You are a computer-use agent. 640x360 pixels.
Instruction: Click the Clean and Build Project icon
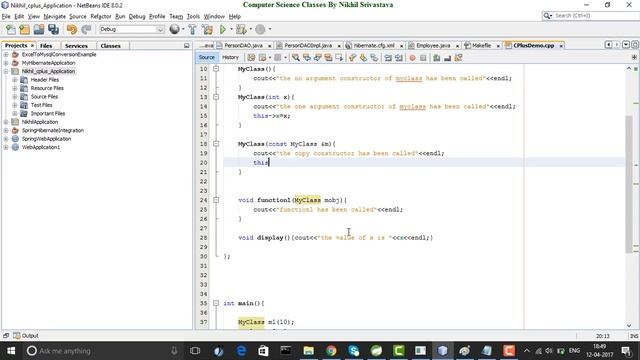[207, 29]
